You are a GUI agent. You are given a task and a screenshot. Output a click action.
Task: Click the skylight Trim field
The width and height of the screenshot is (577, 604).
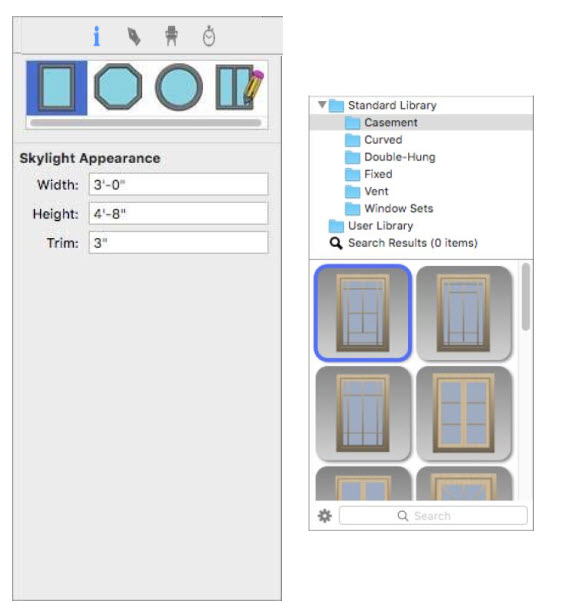178,242
